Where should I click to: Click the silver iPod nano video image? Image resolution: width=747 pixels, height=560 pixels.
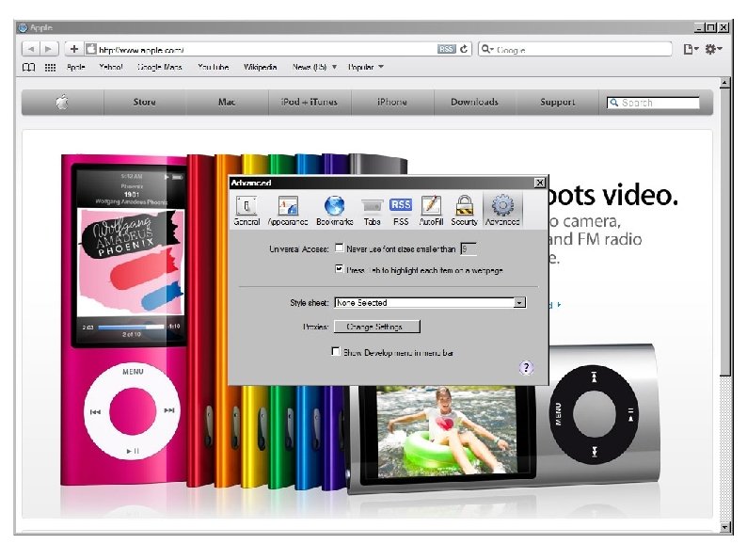503,420
